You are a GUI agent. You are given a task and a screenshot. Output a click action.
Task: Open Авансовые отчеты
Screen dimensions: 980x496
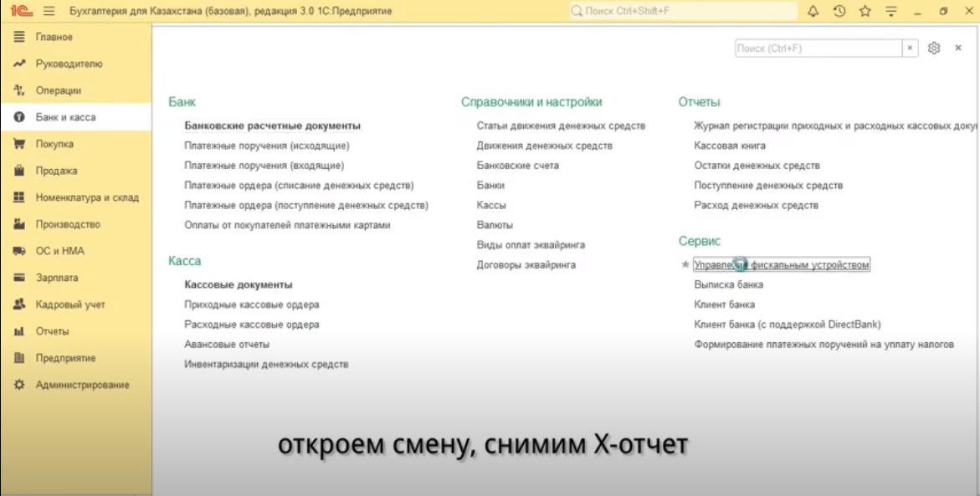227,345
